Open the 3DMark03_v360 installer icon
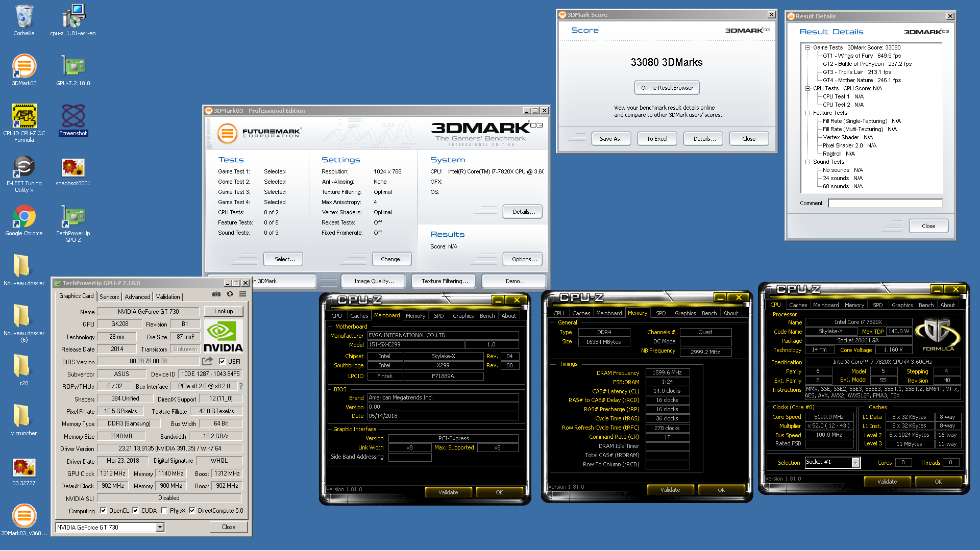980x551 pixels. coord(24,520)
